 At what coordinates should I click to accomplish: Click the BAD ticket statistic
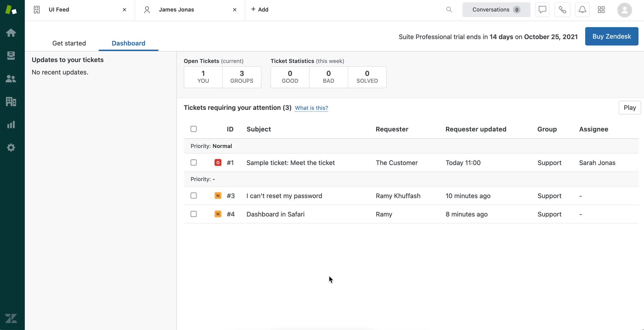coord(329,77)
